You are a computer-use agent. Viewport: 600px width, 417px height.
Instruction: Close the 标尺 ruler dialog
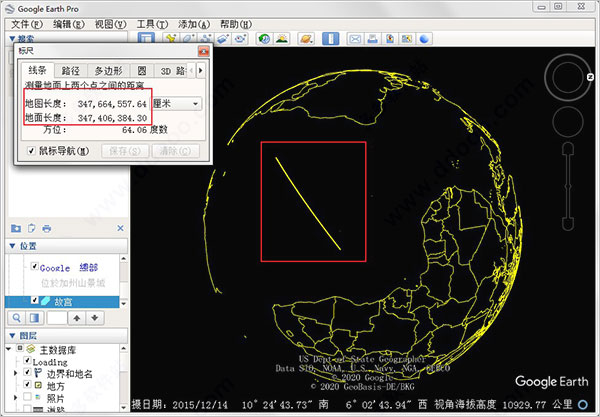(x=204, y=51)
